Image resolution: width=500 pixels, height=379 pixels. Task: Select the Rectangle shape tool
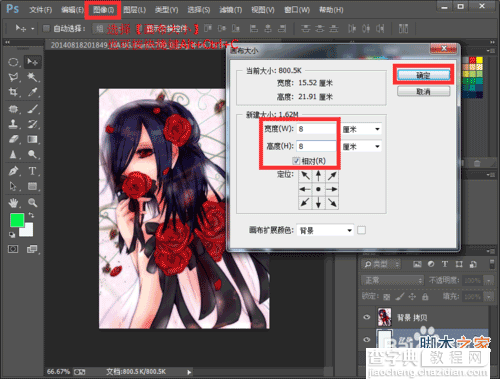click(x=32, y=186)
